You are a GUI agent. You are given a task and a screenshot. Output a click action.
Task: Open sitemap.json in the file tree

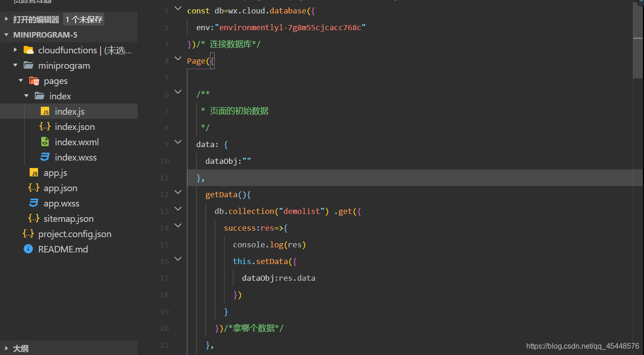69,219
